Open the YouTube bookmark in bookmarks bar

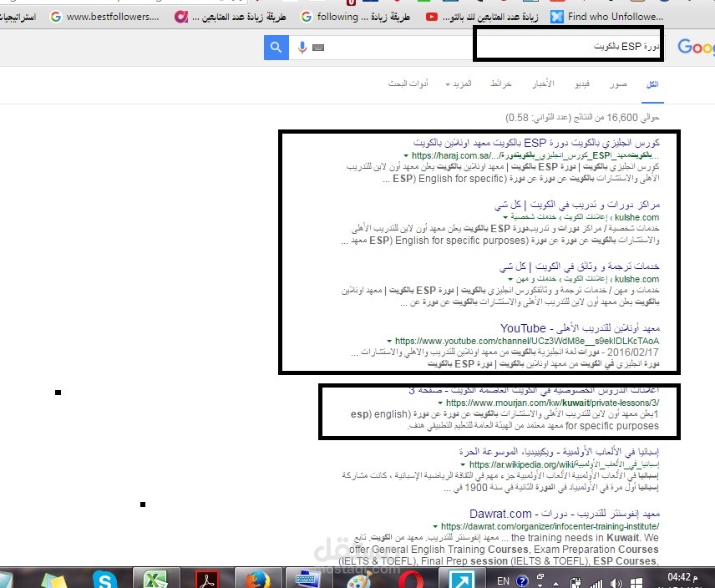[x=482, y=17]
